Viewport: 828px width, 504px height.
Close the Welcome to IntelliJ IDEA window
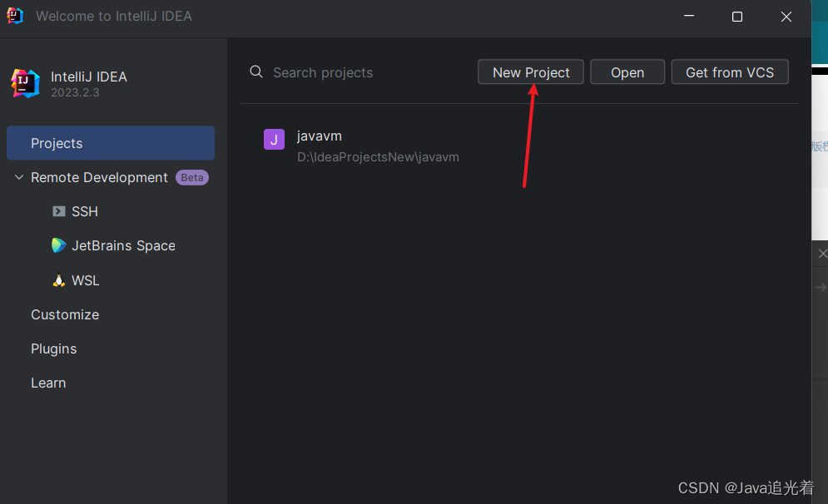(786, 17)
